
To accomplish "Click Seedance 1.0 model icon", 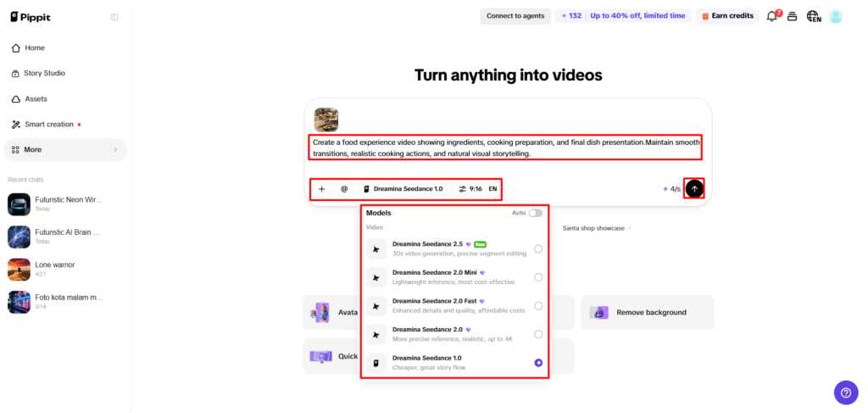I will coord(376,363).
